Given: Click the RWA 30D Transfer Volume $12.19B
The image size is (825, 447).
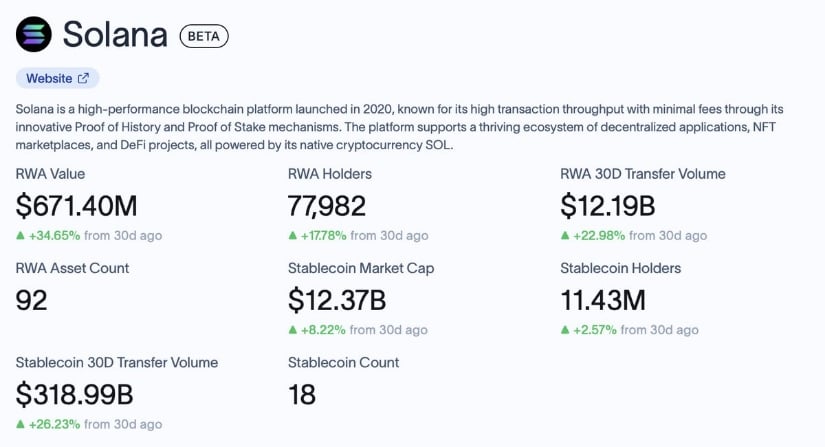Looking at the screenshot, I should [608, 206].
